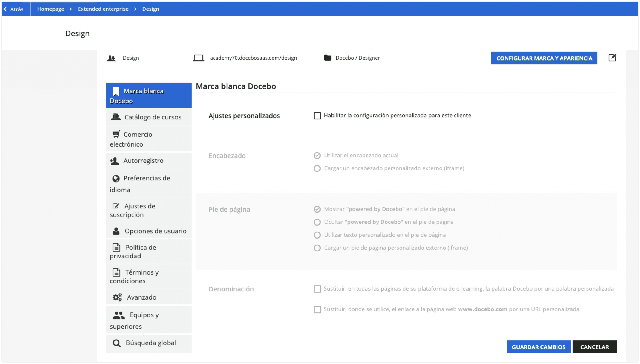Click the Guardar cambios button
This screenshot has width=640, height=364.
[x=538, y=347]
